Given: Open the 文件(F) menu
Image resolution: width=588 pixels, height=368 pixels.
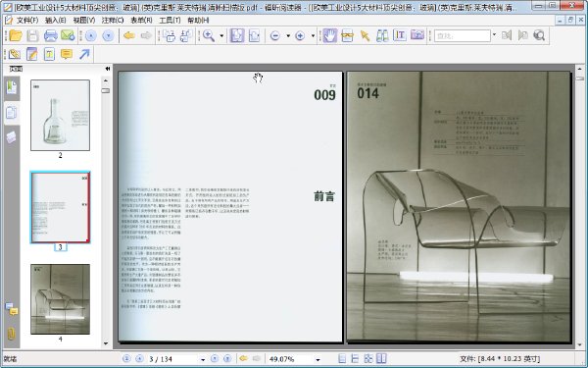Looking at the screenshot, I should point(27,21).
